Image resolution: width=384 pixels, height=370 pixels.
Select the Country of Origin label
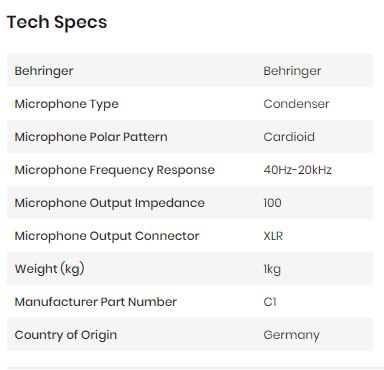[66, 335]
